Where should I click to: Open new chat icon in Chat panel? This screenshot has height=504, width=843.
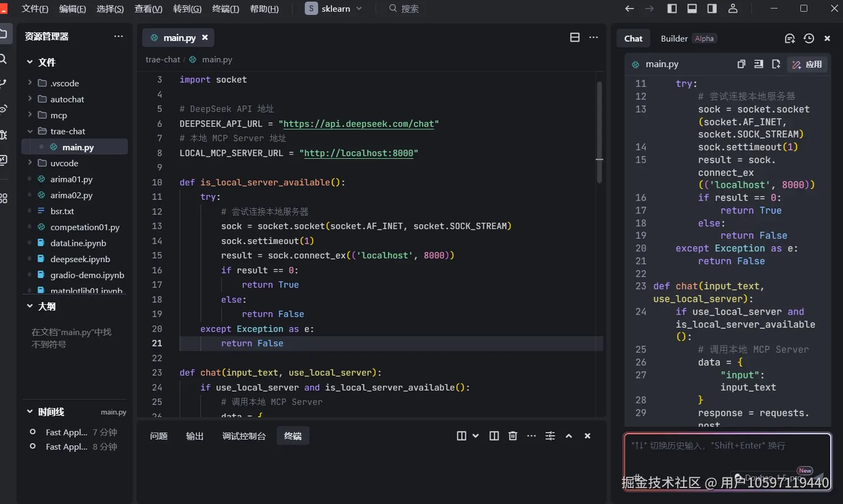(x=790, y=38)
